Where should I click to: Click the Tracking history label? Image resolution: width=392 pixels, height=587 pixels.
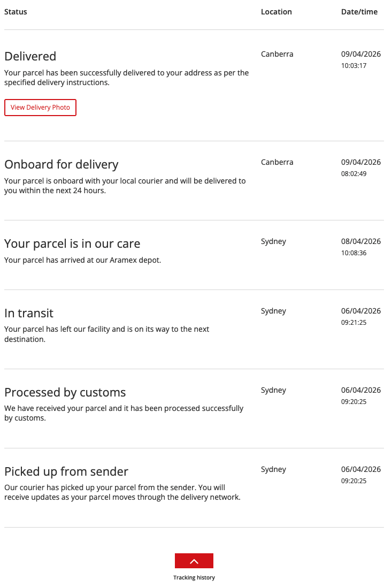click(194, 577)
